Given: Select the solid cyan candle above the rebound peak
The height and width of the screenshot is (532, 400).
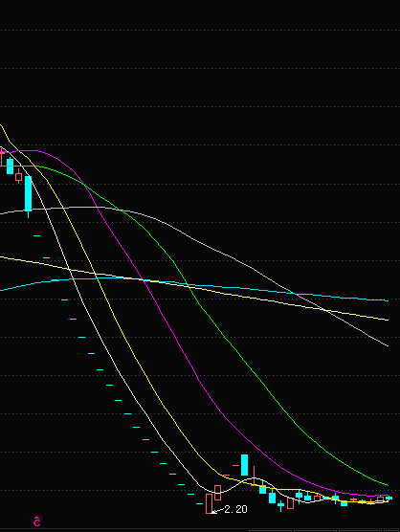Looking at the screenshot, I should coord(244,465).
